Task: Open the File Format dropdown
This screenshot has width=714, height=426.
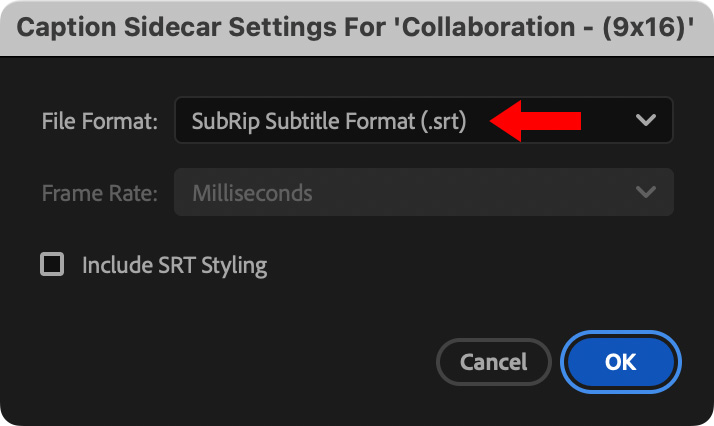Action: tap(423, 121)
